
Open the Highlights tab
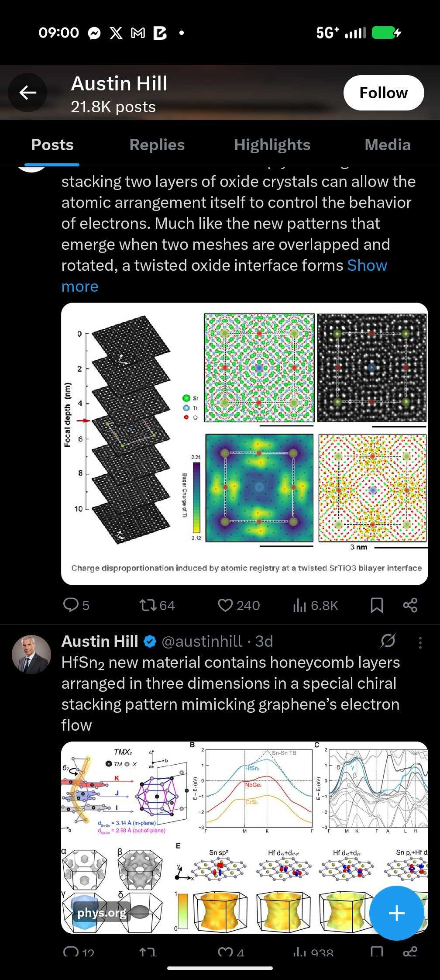272,145
